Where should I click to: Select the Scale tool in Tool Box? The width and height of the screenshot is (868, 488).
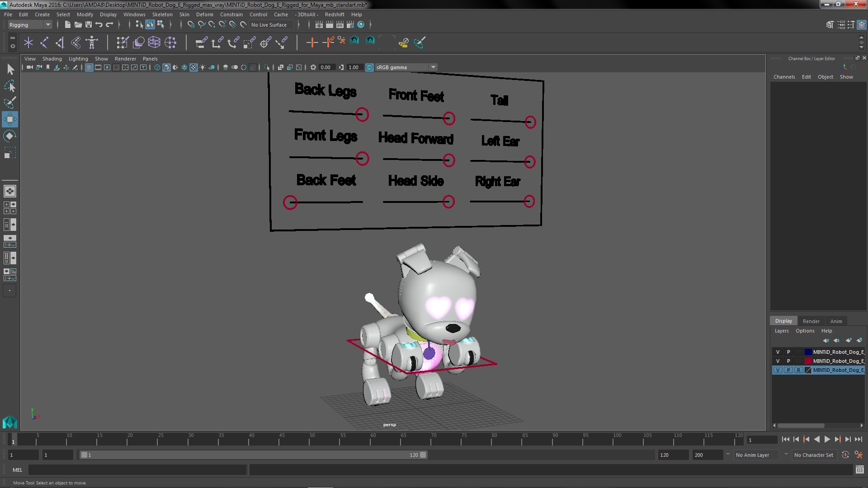point(10,153)
